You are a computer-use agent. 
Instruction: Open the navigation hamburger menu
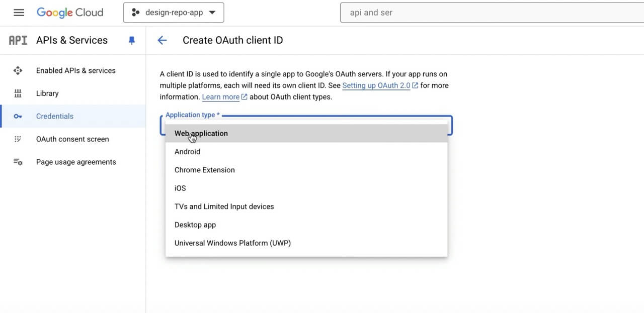click(x=19, y=13)
